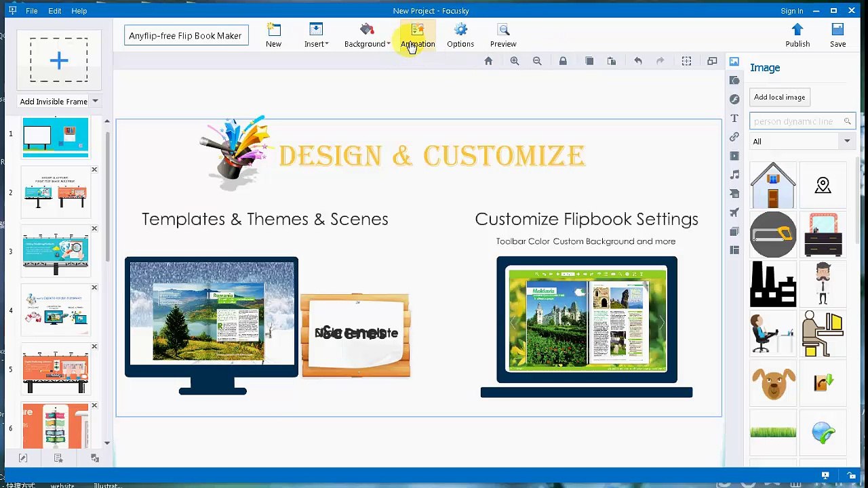Screen dimensions: 868x488
Task: Open the Flash SWF panel icon
Action: tap(734, 99)
